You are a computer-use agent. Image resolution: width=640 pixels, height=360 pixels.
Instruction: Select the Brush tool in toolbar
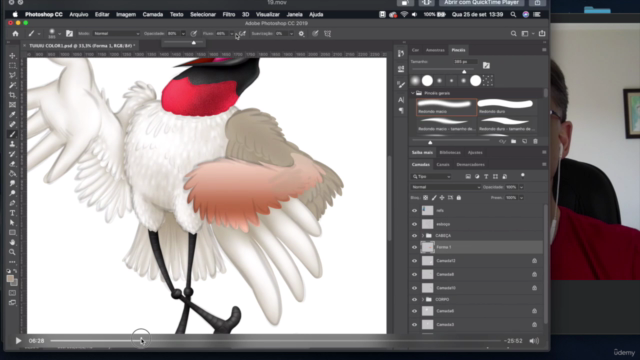[12, 134]
